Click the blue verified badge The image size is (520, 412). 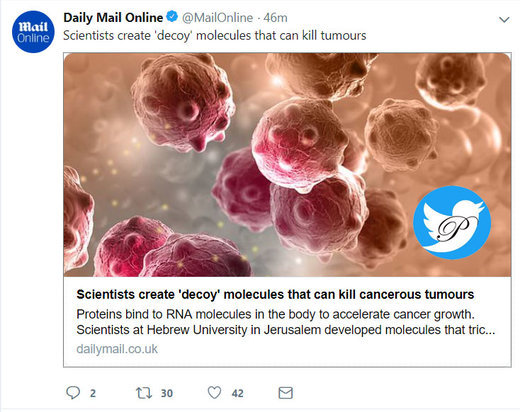(172, 17)
